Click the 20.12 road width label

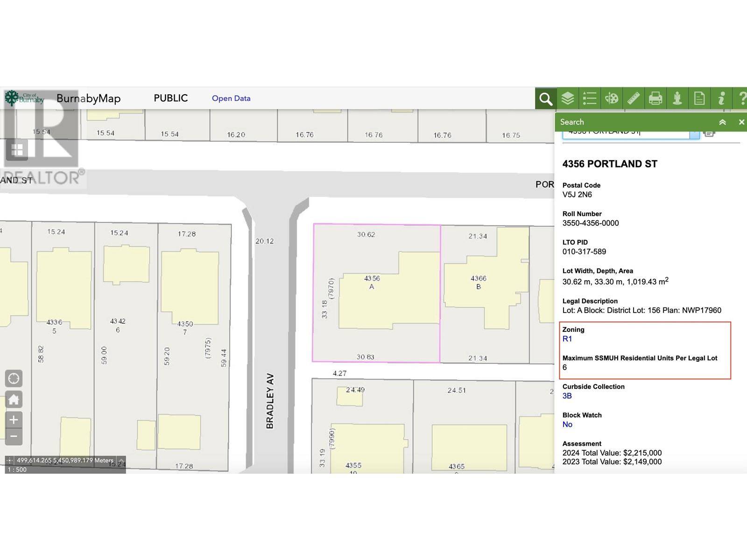point(264,241)
